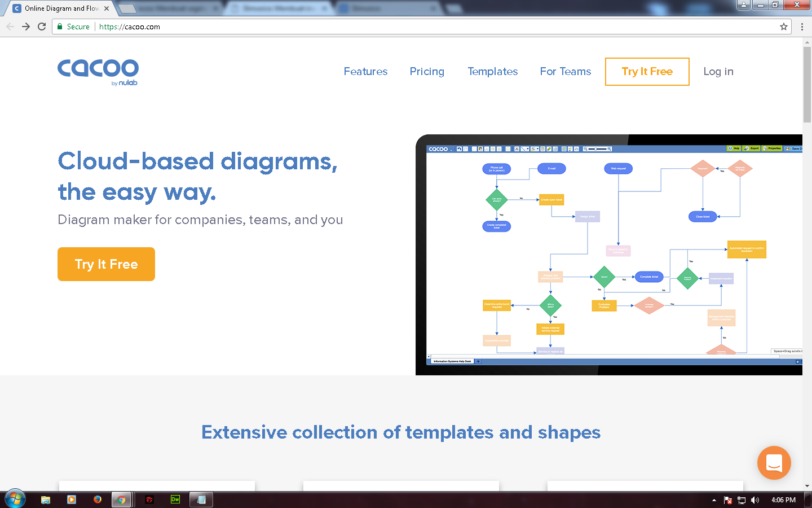Go to Templates in navigation

click(x=493, y=72)
